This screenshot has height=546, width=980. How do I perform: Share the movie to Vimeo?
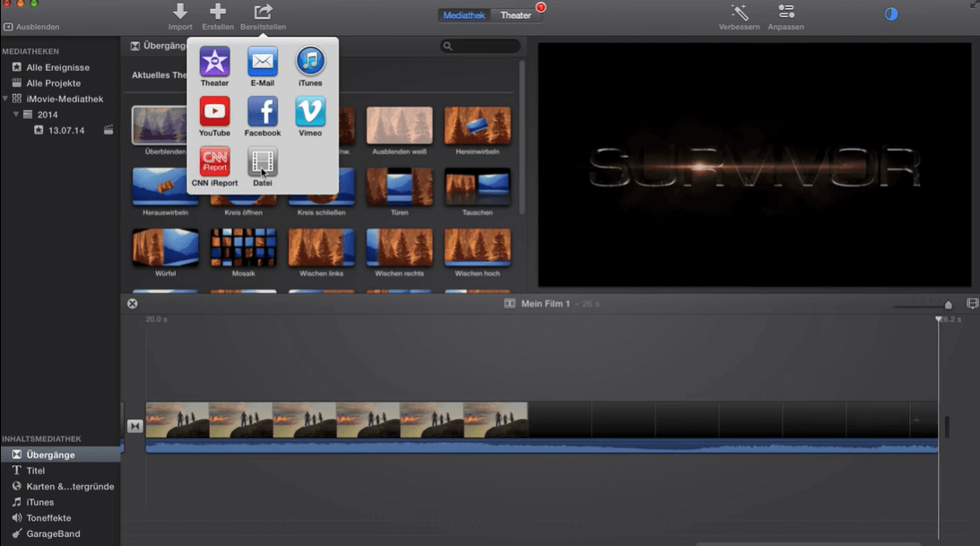click(x=310, y=111)
